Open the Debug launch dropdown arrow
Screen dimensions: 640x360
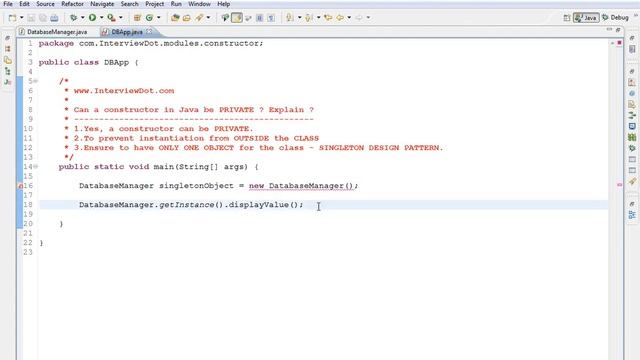click(x=82, y=18)
